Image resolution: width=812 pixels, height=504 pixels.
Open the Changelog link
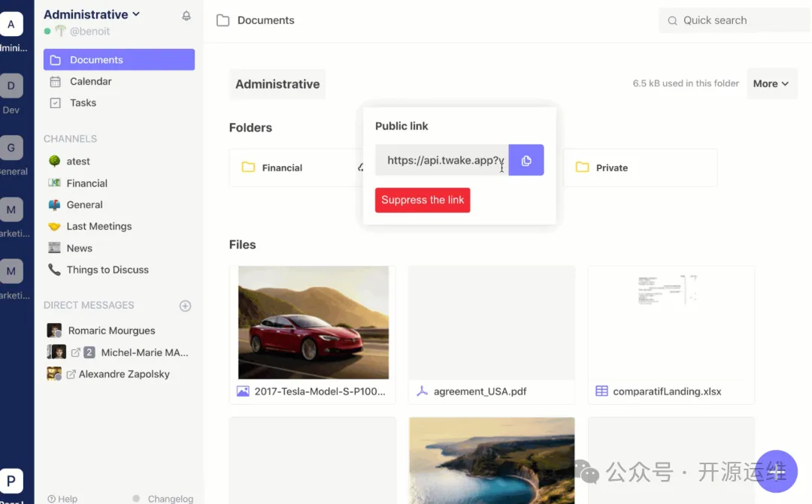pyautogui.click(x=170, y=499)
